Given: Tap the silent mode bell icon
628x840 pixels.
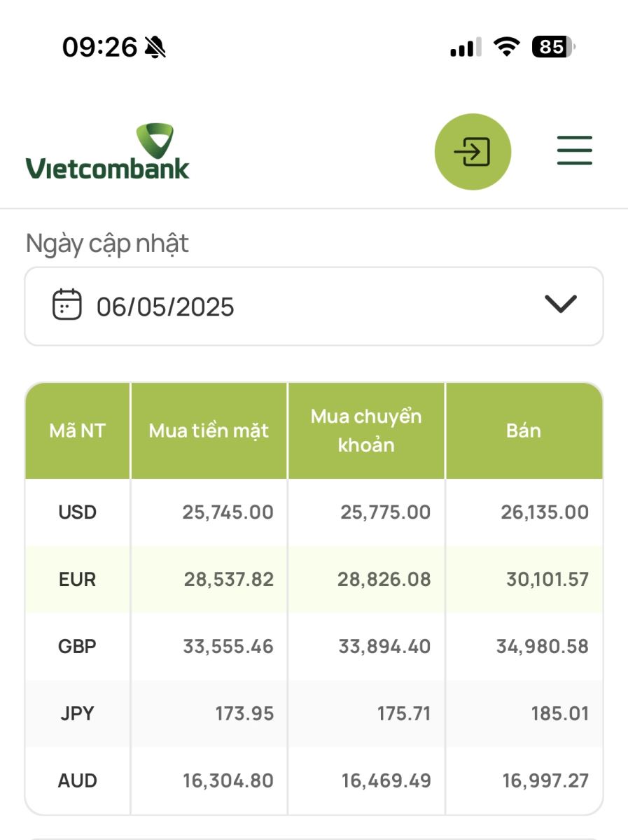Looking at the screenshot, I should coord(155,48).
